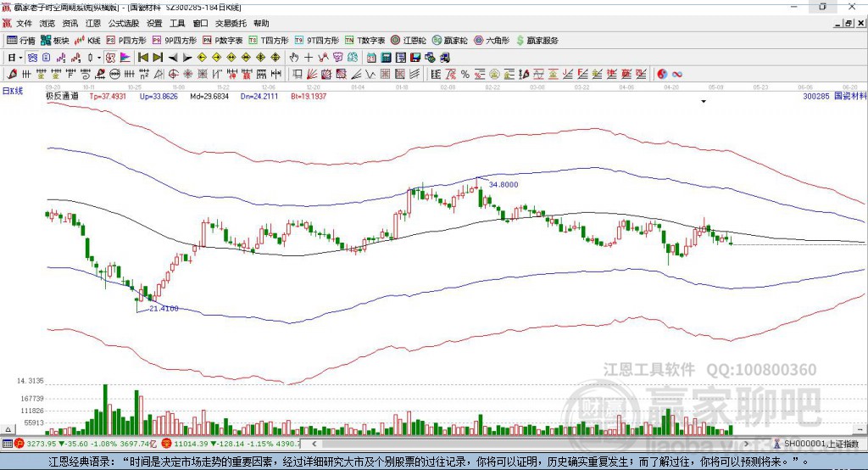Open the P数字表 tool

[223, 41]
